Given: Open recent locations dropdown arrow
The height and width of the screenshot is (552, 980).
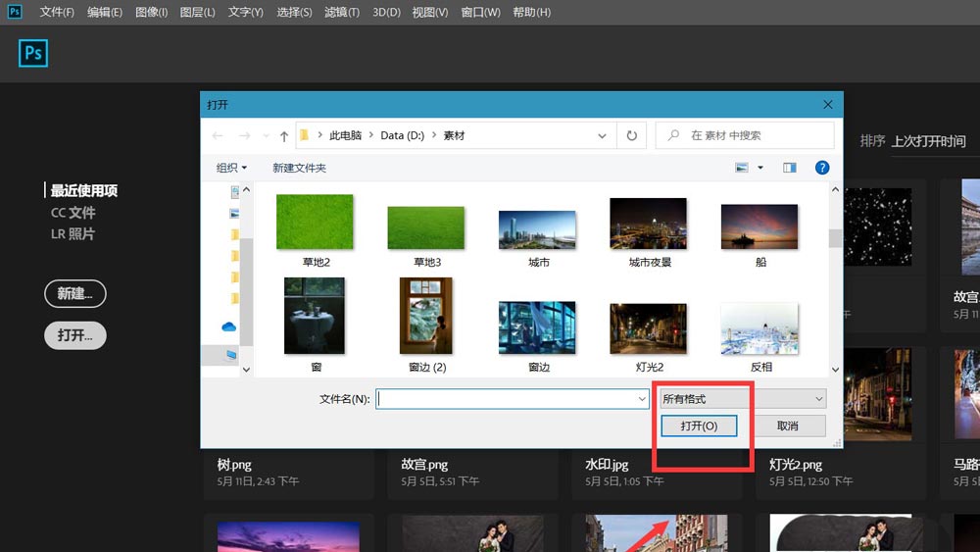Looking at the screenshot, I should click(267, 135).
